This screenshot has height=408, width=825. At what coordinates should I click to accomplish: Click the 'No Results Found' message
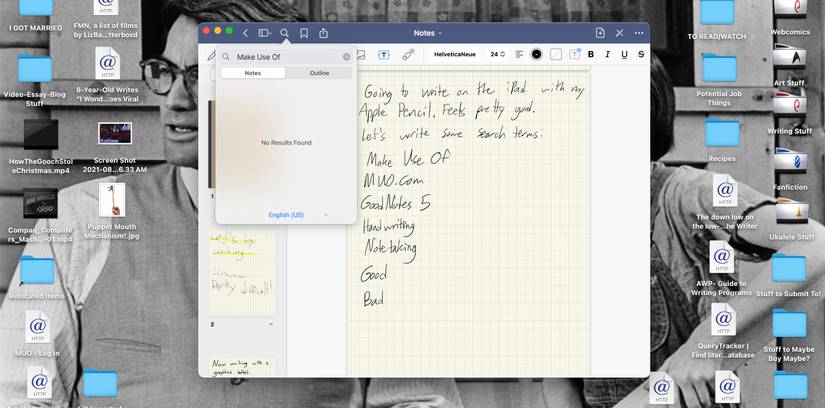[286, 143]
